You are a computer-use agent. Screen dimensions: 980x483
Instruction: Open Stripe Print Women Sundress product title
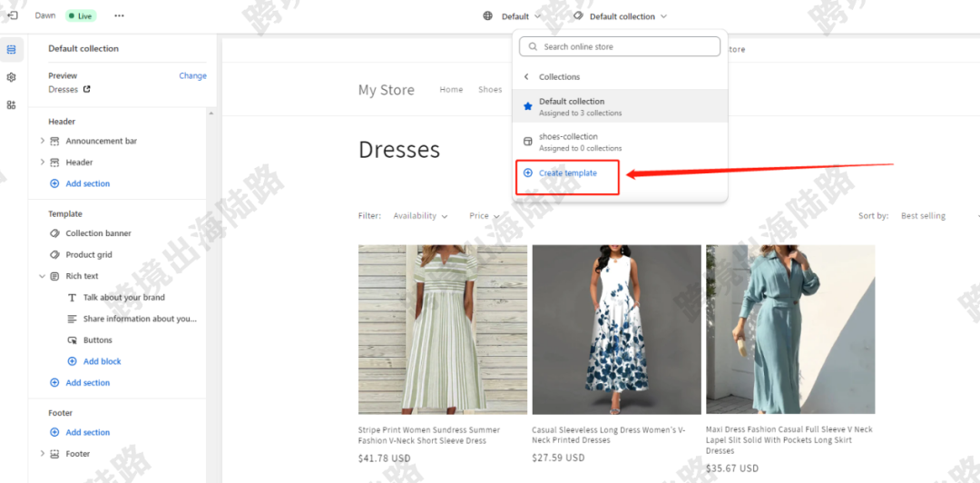[428, 436]
